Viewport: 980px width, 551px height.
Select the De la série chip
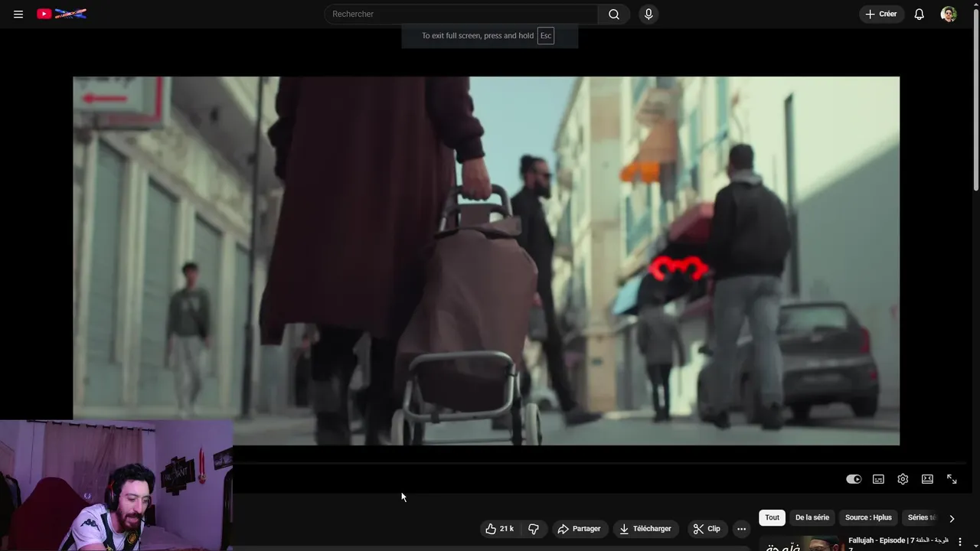pos(812,517)
